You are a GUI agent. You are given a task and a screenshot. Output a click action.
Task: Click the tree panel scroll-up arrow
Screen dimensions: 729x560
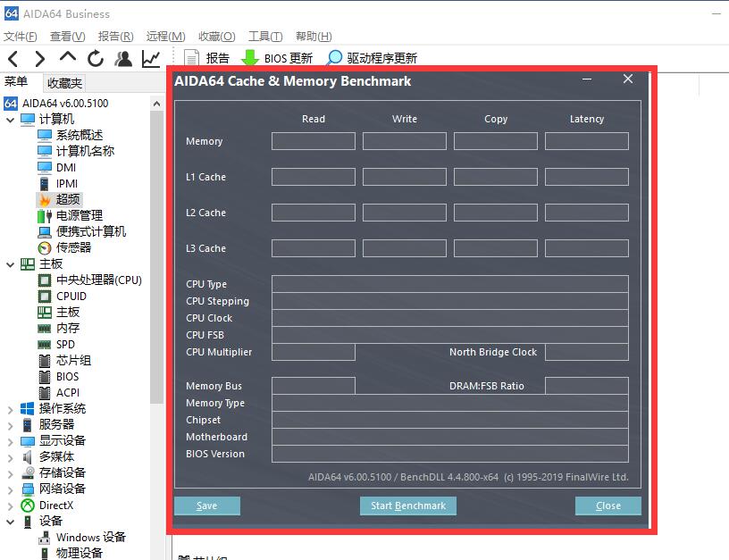[x=156, y=104]
